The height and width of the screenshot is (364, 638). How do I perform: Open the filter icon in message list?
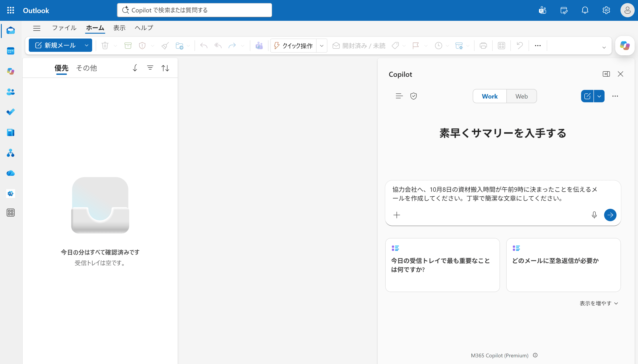[x=150, y=68]
